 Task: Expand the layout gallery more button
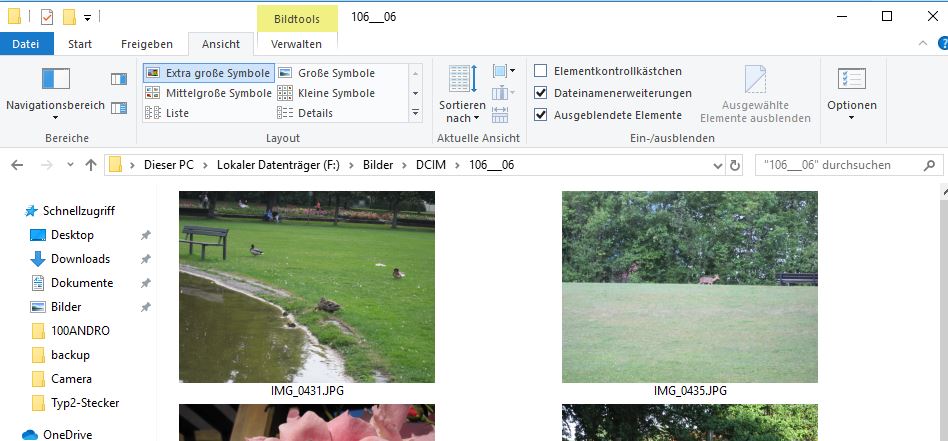415,113
